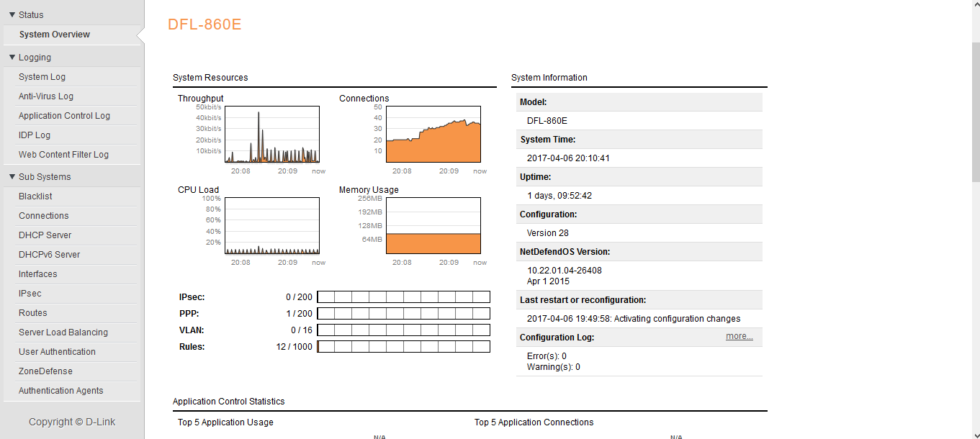This screenshot has height=439, width=980.
Task: Click the Configuration Log more link
Action: point(740,336)
